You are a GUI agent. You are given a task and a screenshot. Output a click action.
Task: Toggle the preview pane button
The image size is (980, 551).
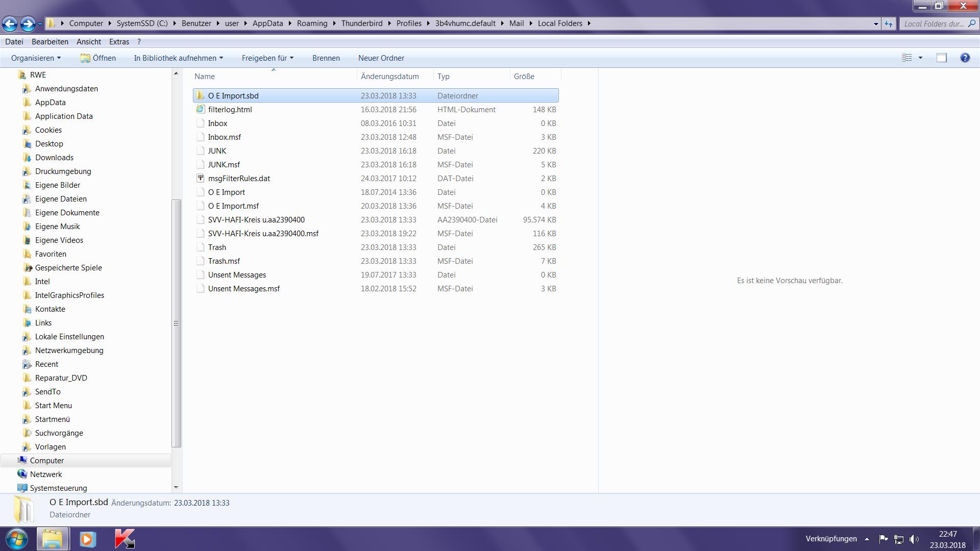click(x=941, y=58)
